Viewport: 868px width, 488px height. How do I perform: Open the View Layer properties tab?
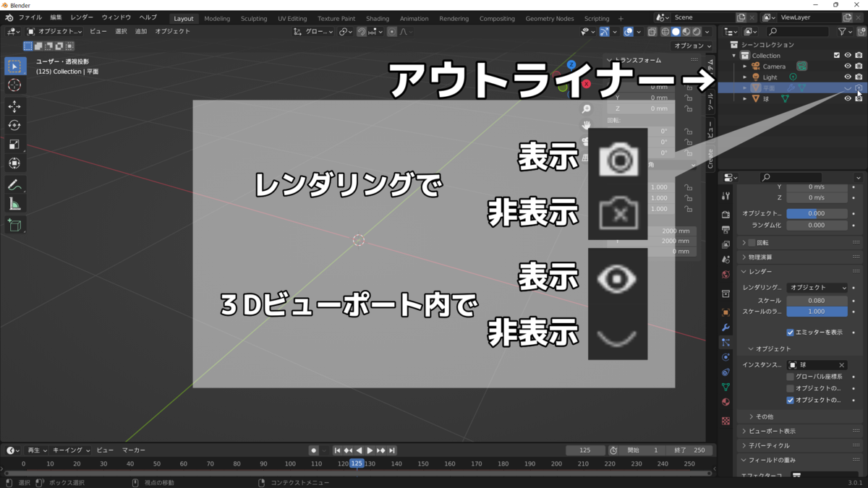tap(726, 244)
